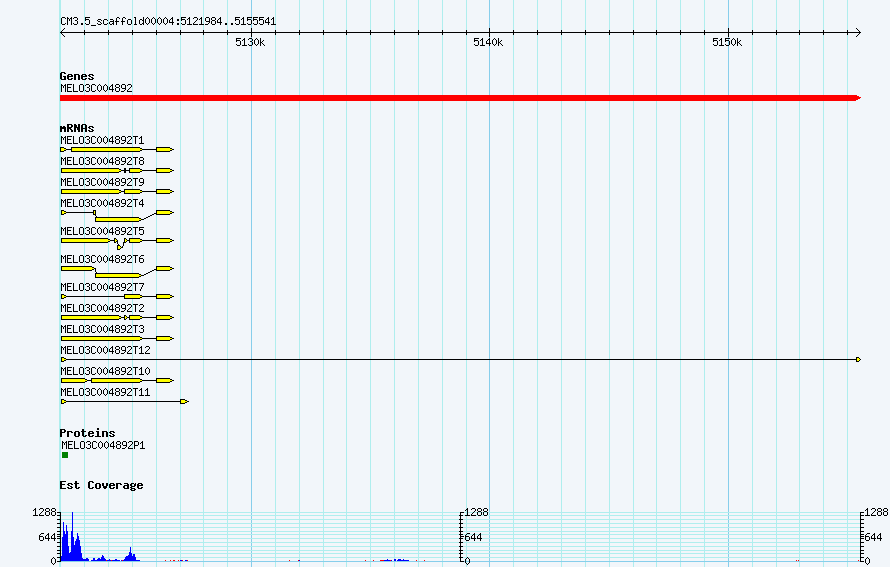890x567 pixels.
Task: Select the MELO3C004892T3 transcript glyph
Action: 117,338
